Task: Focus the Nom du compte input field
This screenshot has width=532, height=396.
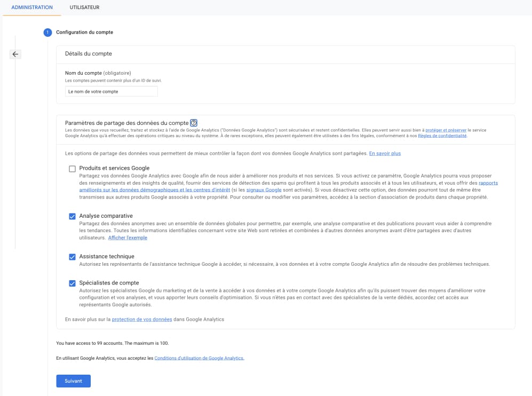Action: click(x=112, y=92)
